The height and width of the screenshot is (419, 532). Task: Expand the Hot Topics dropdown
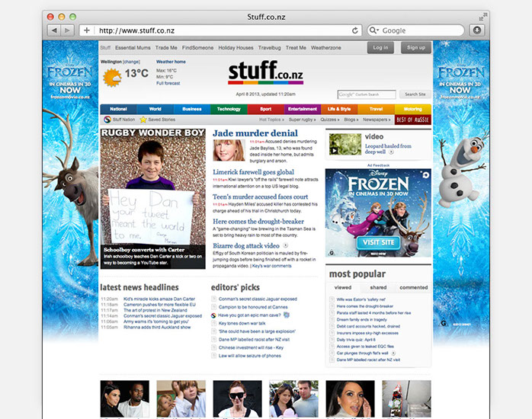pyautogui.click(x=271, y=120)
